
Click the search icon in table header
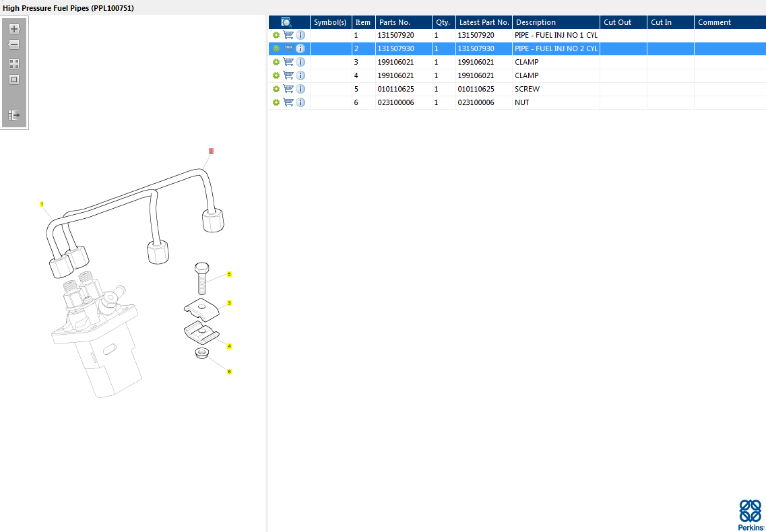[x=286, y=22]
